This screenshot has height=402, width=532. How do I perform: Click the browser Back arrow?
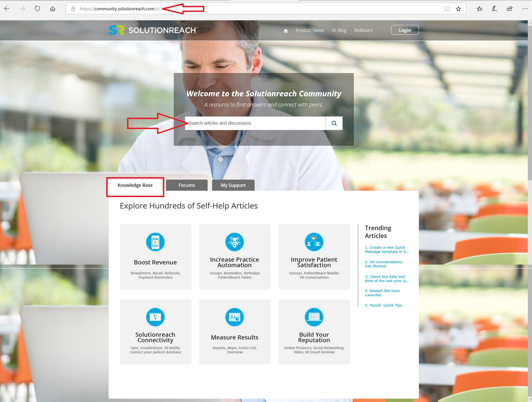[7, 9]
